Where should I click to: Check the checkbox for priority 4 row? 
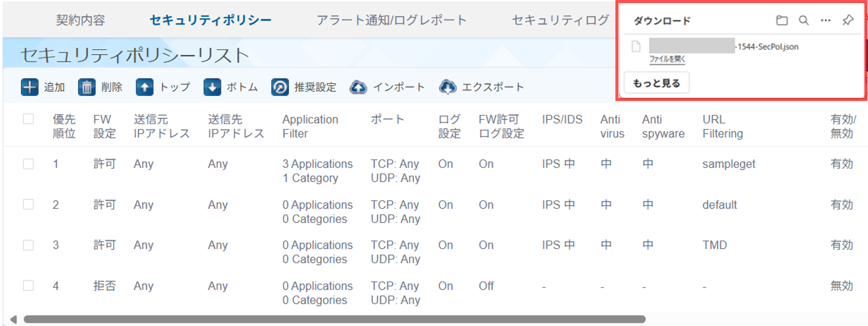[28, 285]
